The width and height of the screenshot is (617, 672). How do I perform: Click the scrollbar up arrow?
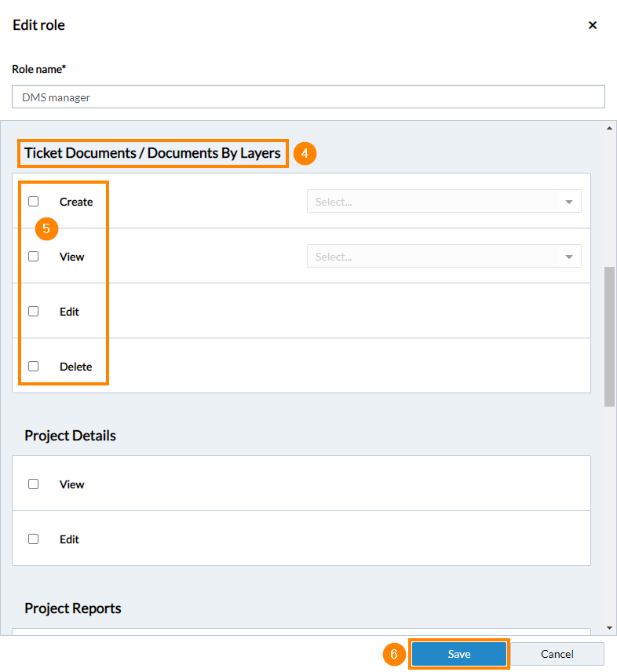coord(610,128)
